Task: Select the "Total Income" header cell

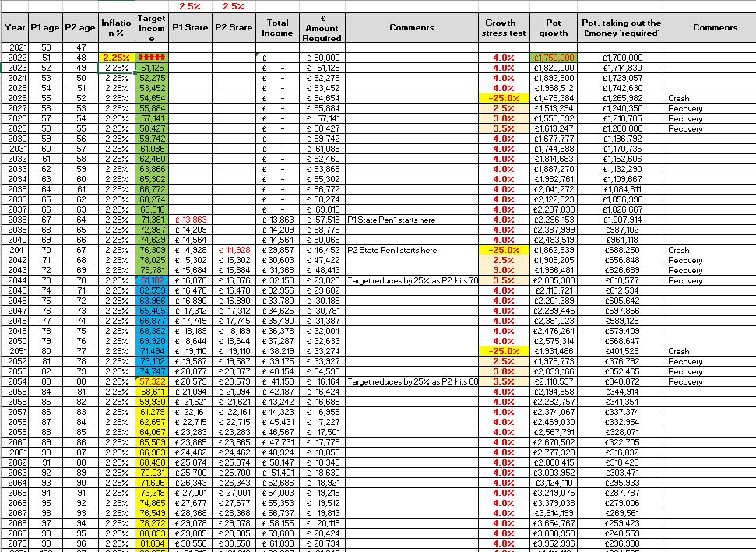Action: pos(278,27)
